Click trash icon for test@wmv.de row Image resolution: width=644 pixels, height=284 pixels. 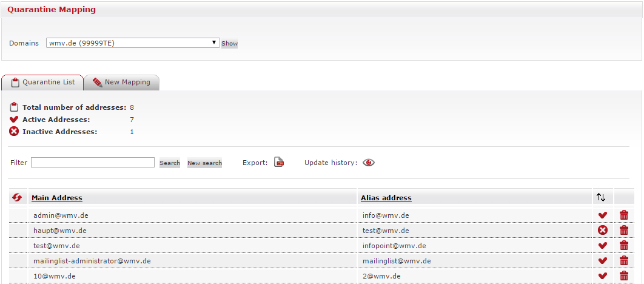pos(623,245)
